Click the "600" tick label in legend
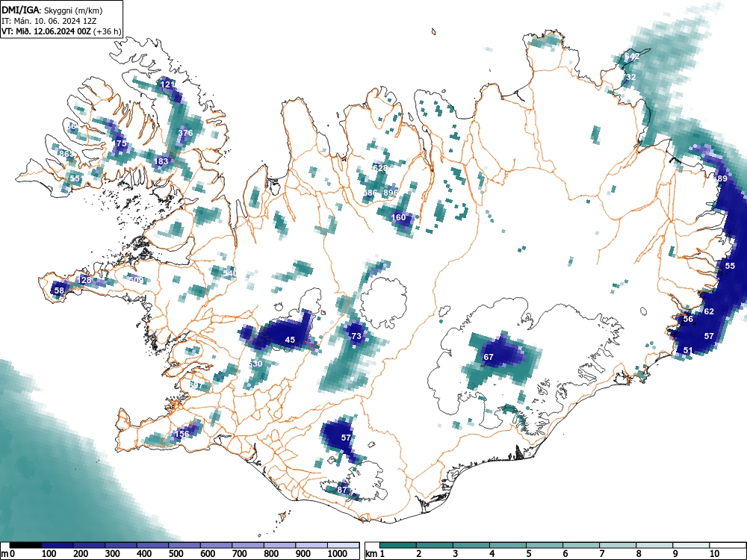 [208, 554]
